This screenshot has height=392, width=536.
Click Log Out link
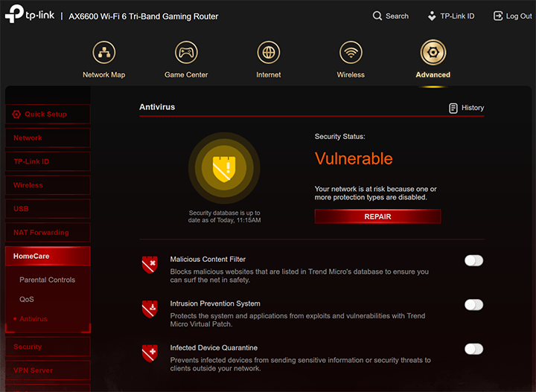(x=512, y=16)
